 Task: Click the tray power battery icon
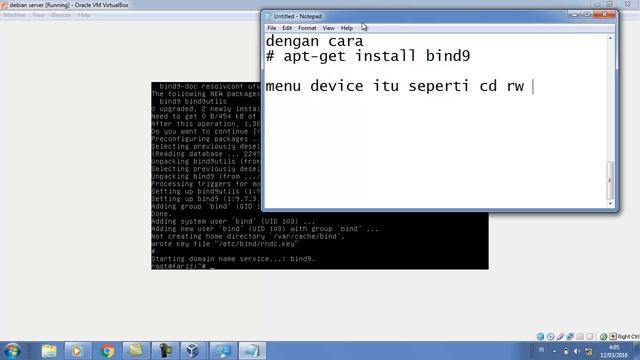tap(566, 351)
